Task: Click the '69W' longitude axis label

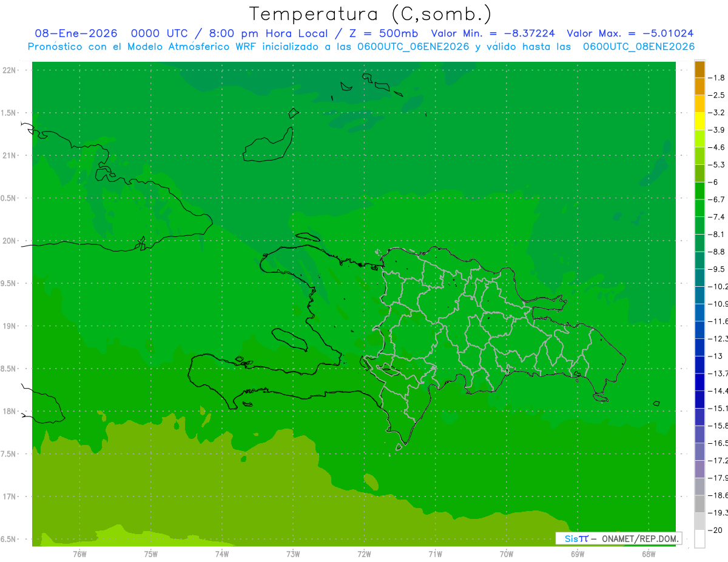Action: point(577,554)
